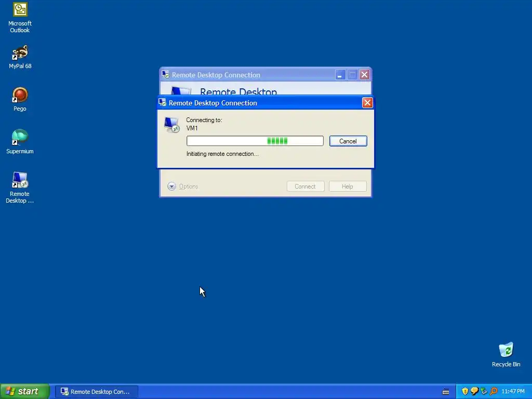The width and height of the screenshot is (532, 399).
Task: Click the language bar keyboard icon
Action: pyautogui.click(x=446, y=392)
